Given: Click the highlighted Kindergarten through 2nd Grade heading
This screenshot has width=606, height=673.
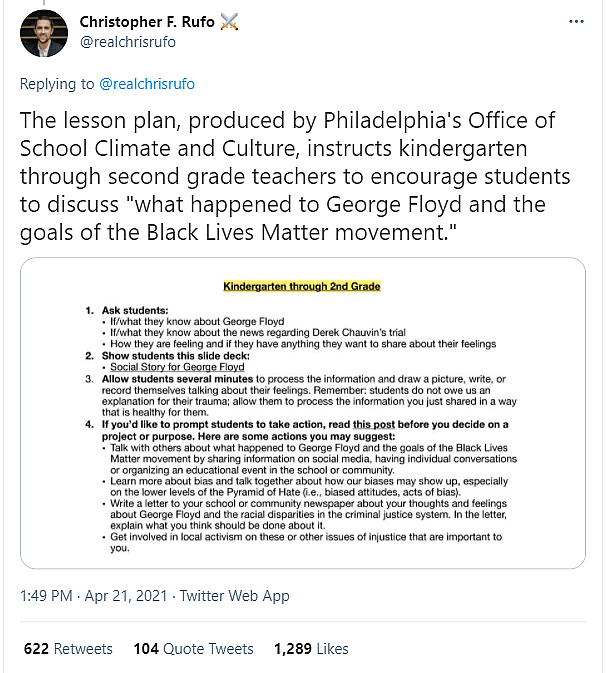Looking at the screenshot, I should 301,287.
